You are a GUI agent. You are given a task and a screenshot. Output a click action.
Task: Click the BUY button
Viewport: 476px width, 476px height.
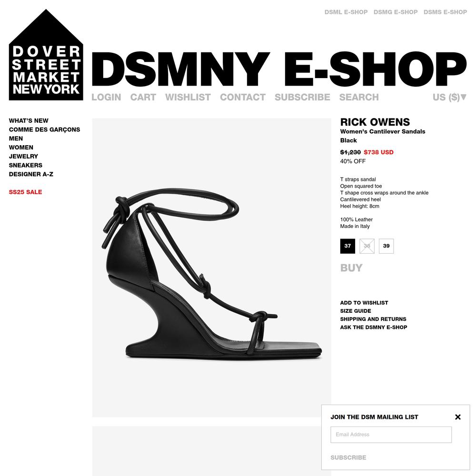click(351, 268)
